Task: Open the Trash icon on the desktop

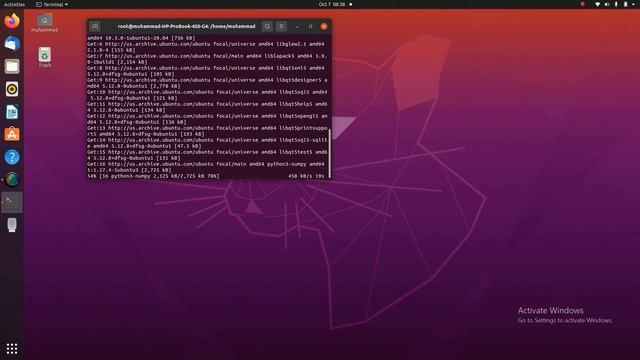Action: (x=44, y=57)
